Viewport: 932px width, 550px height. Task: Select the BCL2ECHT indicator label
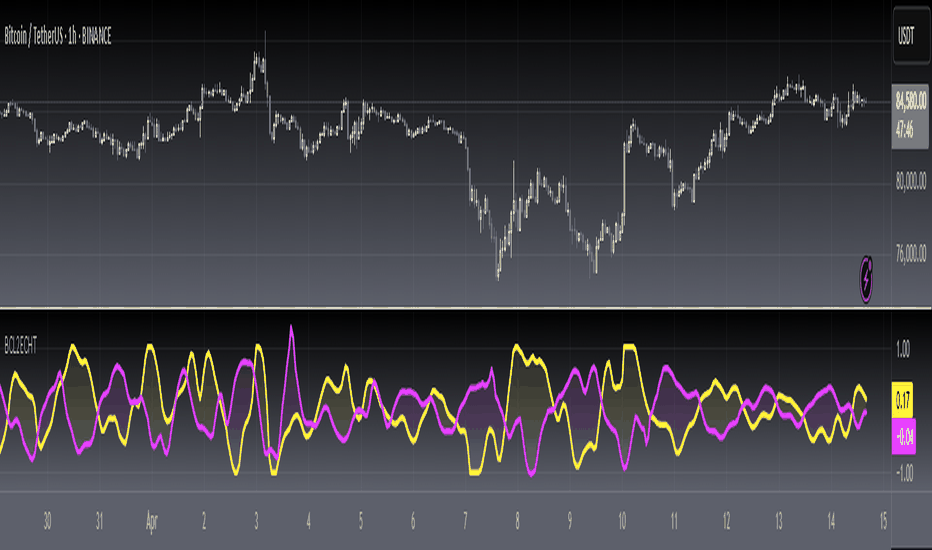tap(21, 345)
